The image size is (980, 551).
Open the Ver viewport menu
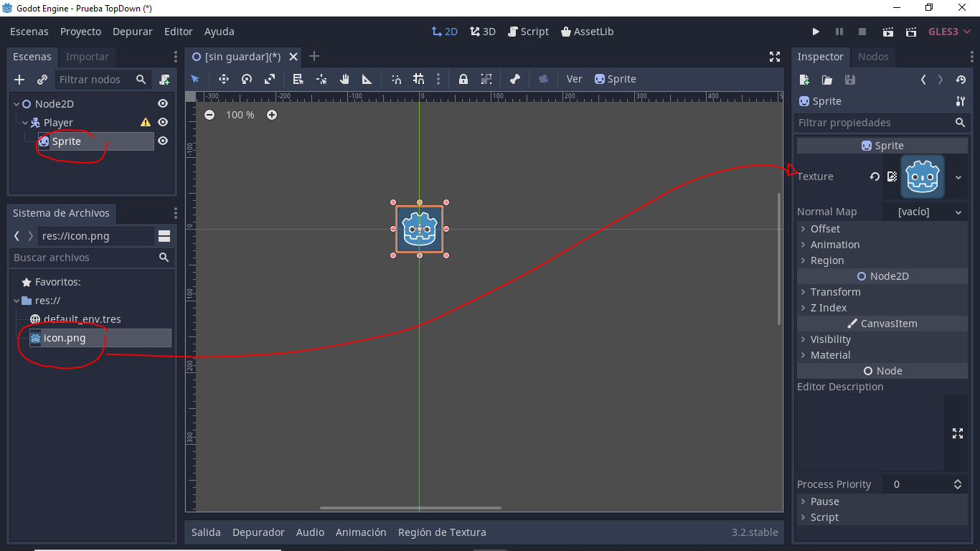(x=575, y=79)
